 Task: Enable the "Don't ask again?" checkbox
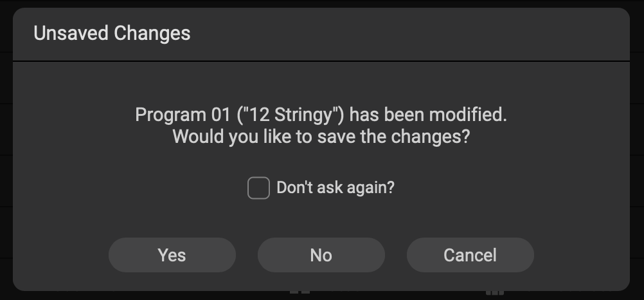click(x=258, y=189)
